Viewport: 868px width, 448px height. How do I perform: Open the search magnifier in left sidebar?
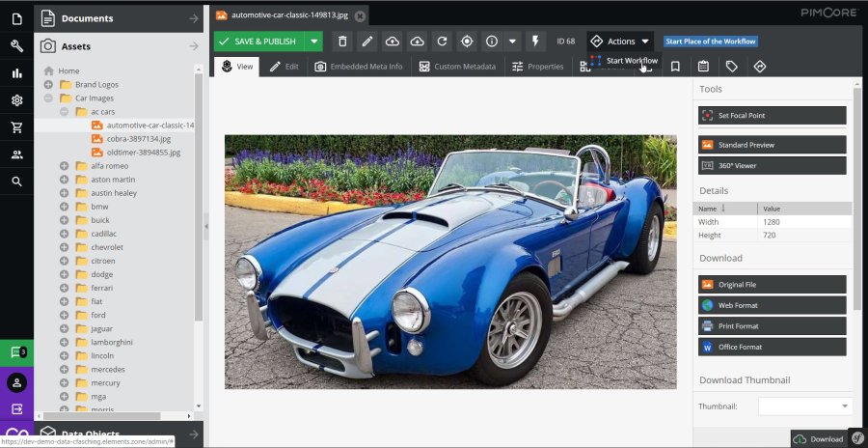pos(16,182)
